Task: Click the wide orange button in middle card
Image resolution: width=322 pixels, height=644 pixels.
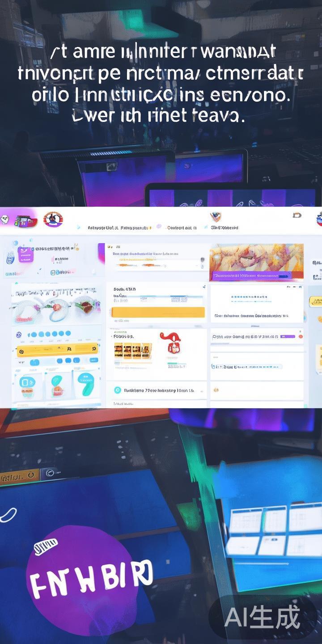Action: (x=158, y=312)
